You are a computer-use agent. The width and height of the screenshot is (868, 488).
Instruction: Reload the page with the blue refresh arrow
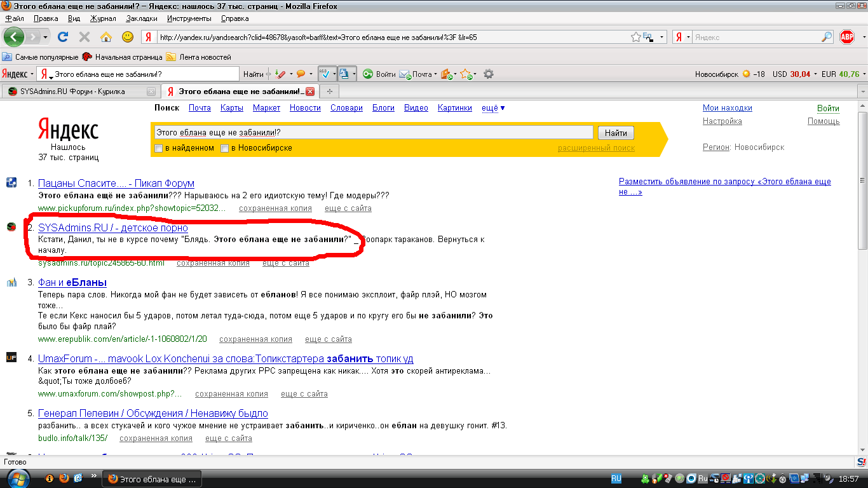pos(63,37)
